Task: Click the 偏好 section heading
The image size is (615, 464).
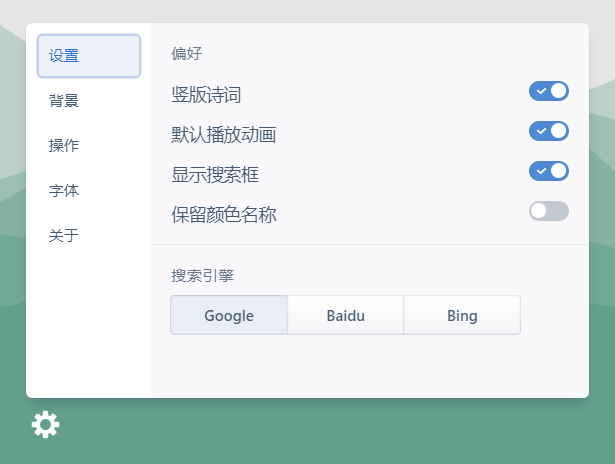Action: point(186,54)
